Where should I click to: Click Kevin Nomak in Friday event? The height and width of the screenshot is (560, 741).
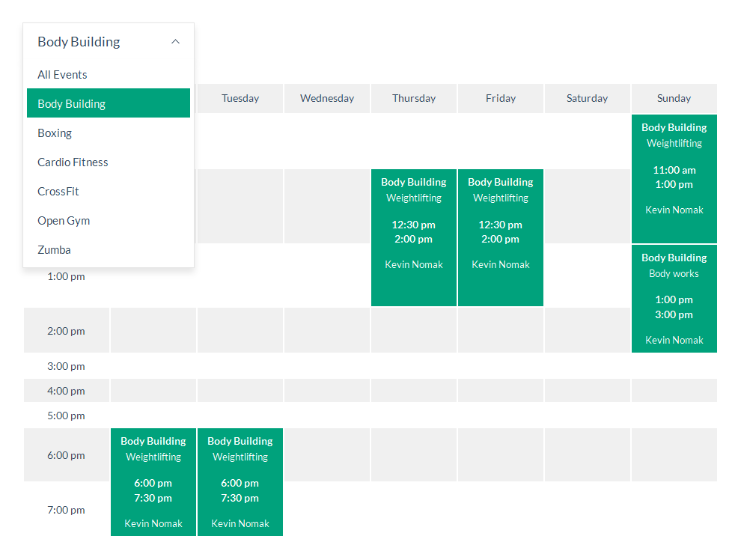click(501, 264)
